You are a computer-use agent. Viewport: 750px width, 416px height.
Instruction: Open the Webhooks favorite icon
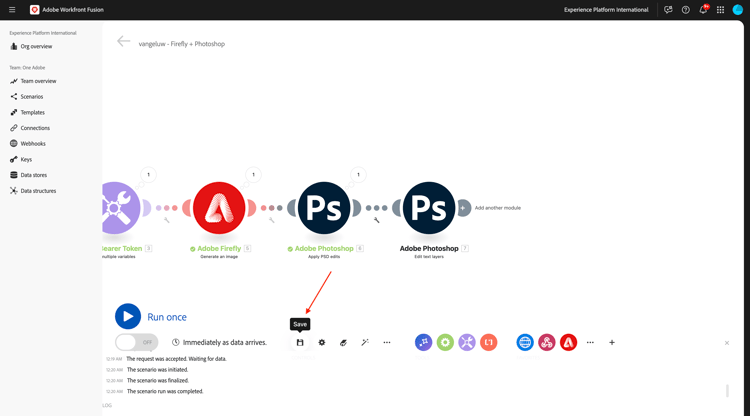pos(547,342)
